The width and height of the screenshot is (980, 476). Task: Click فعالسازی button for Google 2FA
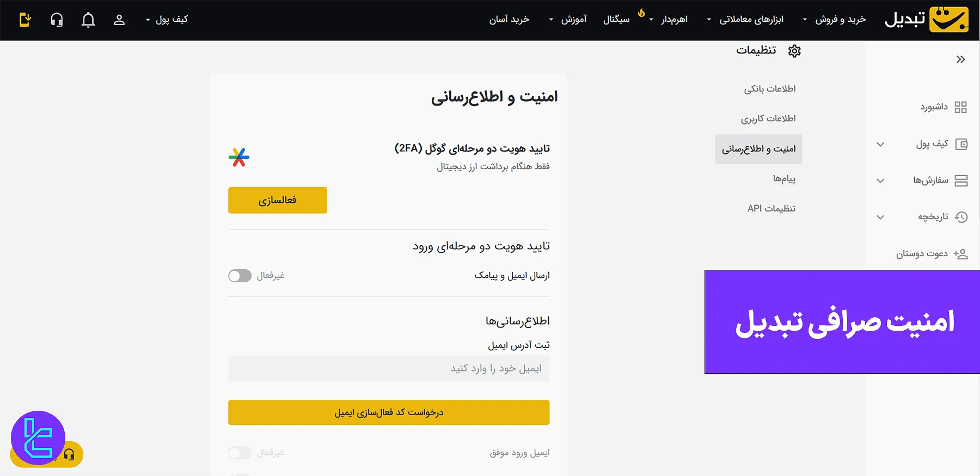point(278,200)
